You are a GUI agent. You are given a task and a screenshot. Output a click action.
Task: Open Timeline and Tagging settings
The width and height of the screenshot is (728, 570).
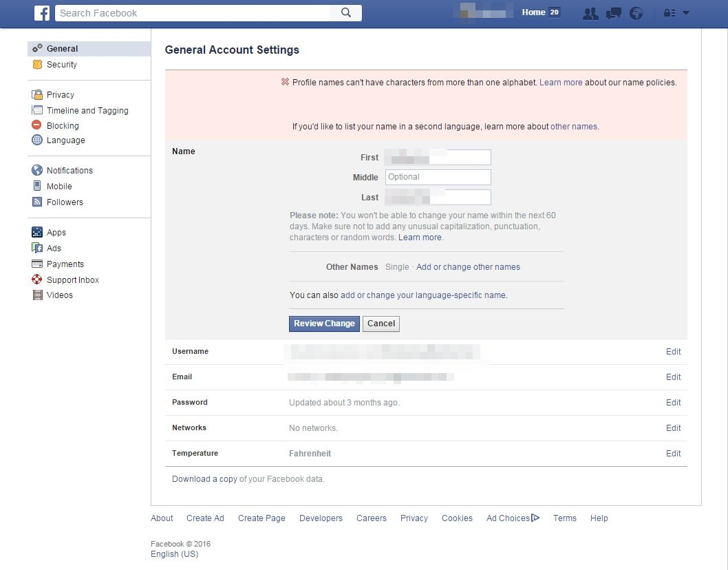pyautogui.click(x=87, y=111)
